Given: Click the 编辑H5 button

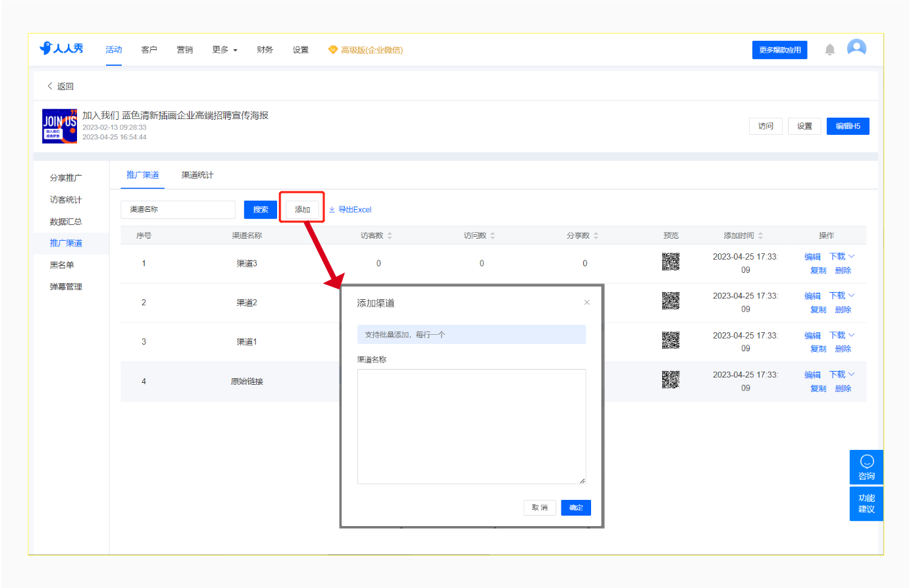Looking at the screenshot, I should [x=848, y=126].
